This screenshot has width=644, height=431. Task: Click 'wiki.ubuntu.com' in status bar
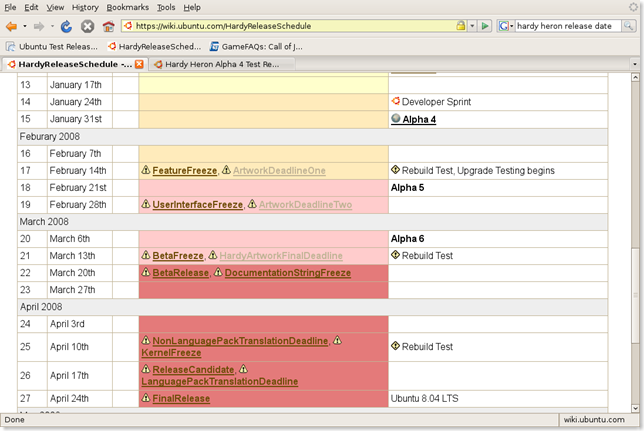pos(594,419)
